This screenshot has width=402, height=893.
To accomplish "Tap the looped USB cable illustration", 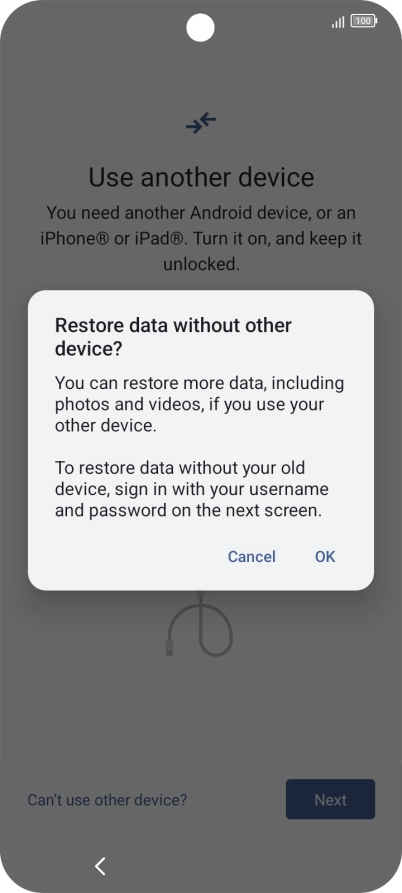I will 200,624.
